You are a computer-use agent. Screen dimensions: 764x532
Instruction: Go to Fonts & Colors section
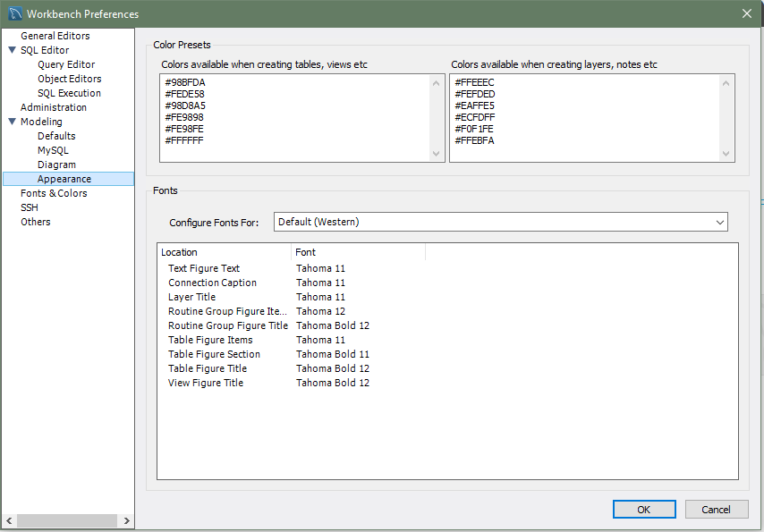coord(54,193)
